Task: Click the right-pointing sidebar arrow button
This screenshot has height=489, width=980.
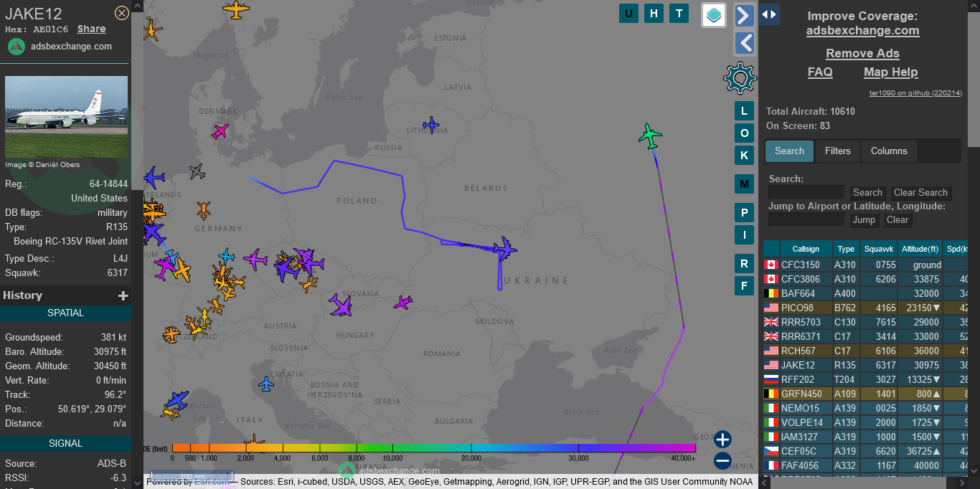Action: (745, 16)
